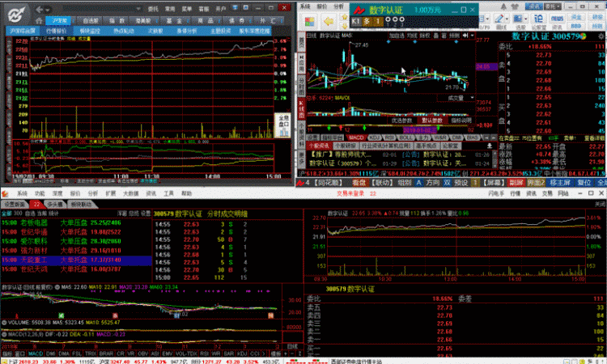This screenshot has width=607, height=364.
Task: Toggle the 预测 button on the K-line chart
Action: 454,36
